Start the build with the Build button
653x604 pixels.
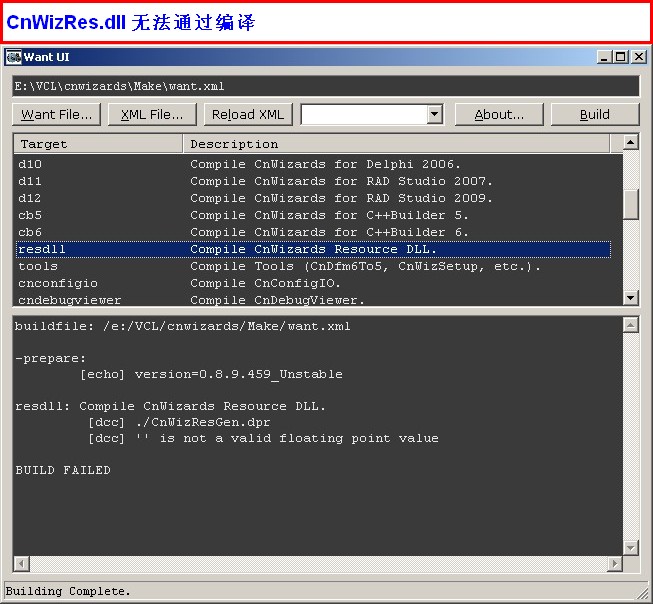click(x=595, y=114)
